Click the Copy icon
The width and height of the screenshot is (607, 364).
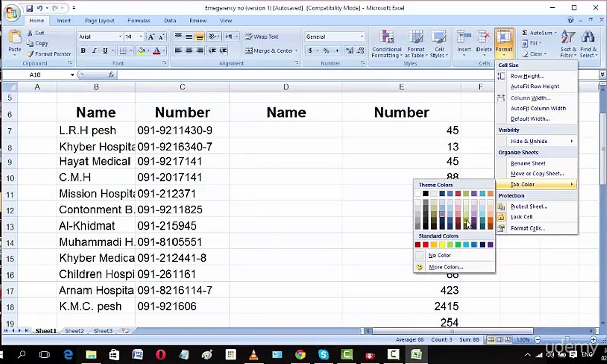[x=30, y=43]
